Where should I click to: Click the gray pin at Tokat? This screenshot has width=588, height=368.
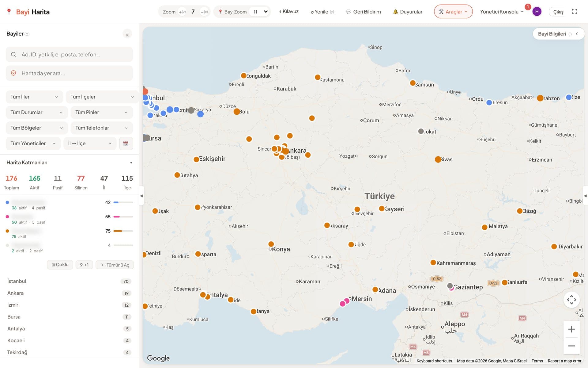point(421,131)
